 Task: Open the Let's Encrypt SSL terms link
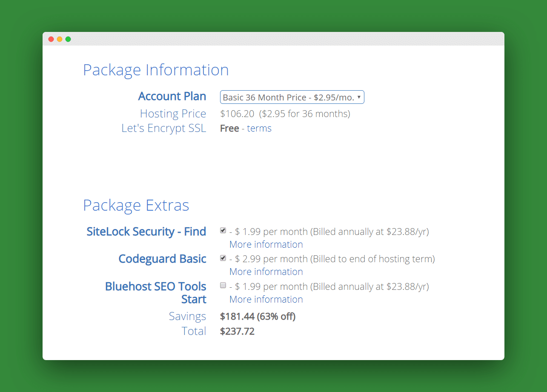[x=259, y=129]
